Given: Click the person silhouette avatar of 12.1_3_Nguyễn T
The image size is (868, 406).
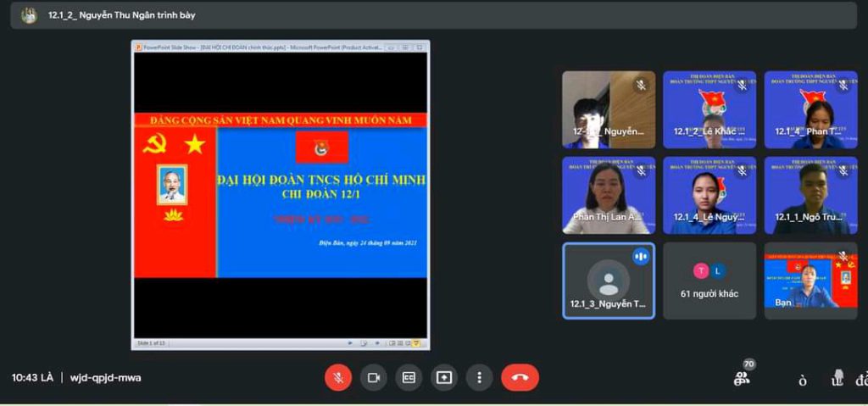Looking at the screenshot, I should (x=609, y=280).
